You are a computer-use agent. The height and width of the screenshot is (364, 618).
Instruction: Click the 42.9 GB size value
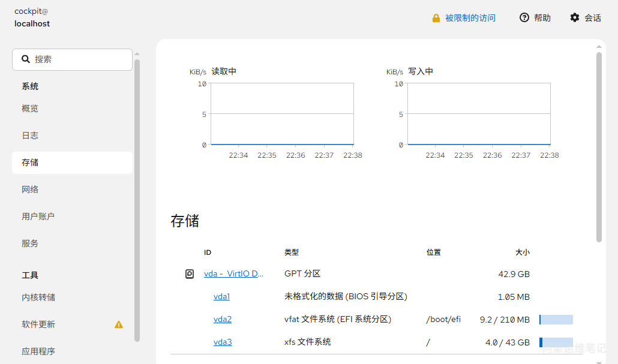pyautogui.click(x=514, y=274)
